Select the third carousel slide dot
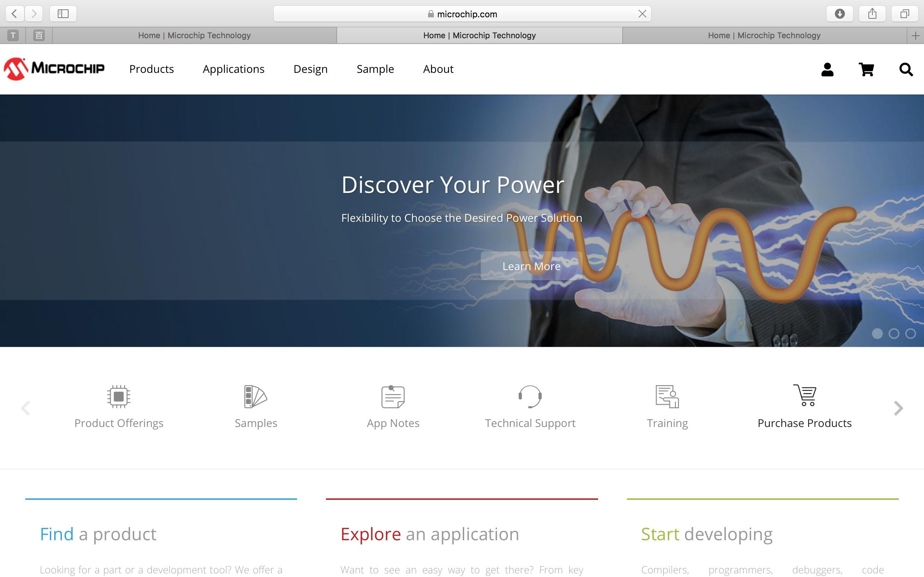Image resolution: width=924 pixels, height=577 pixels. coord(911,334)
